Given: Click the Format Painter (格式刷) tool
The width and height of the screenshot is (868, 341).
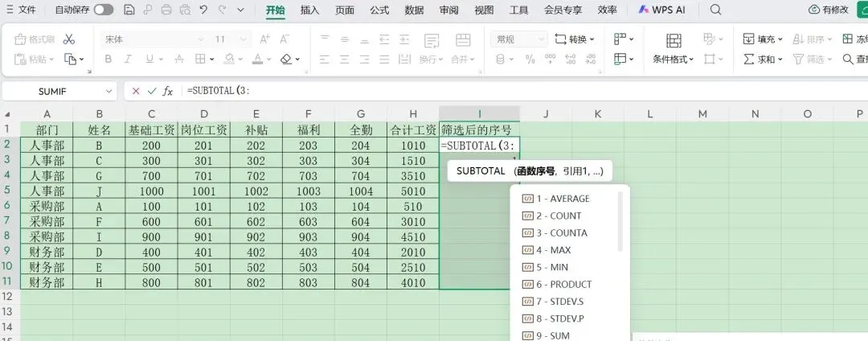Looking at the screenshot, I should [35, 39].
